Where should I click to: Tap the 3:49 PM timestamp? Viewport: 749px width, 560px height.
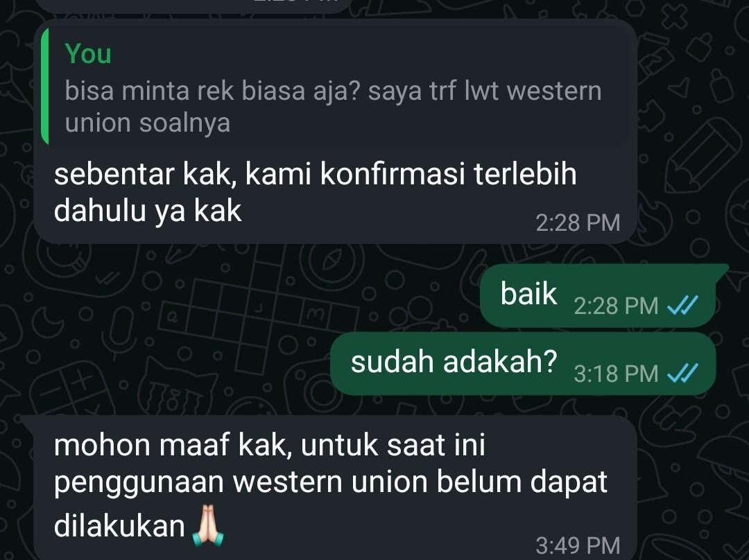pyautogui.click(x=578, y=545)
